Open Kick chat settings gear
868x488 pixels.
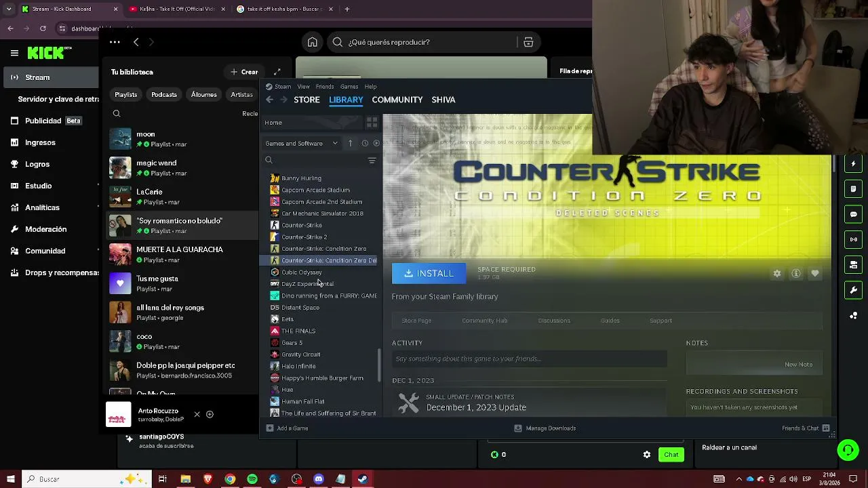point(647,455)
